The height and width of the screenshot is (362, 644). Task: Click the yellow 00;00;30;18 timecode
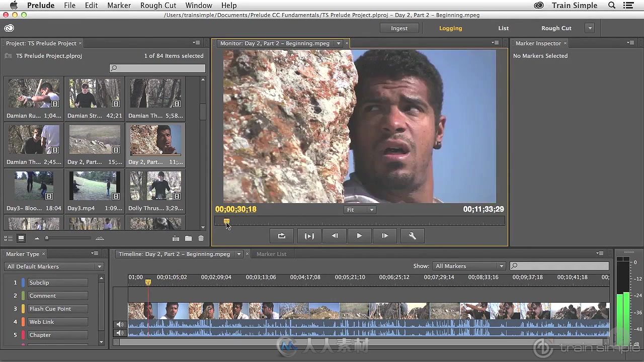tap(236, 209)
